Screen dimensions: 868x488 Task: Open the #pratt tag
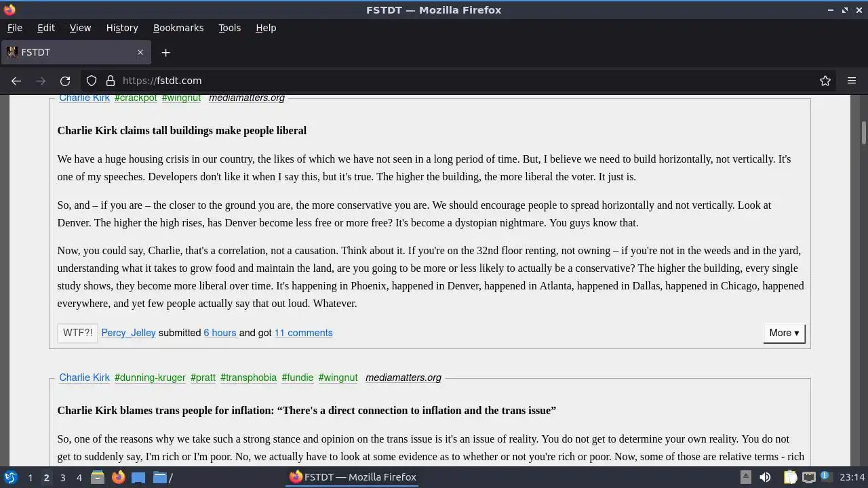203,378
